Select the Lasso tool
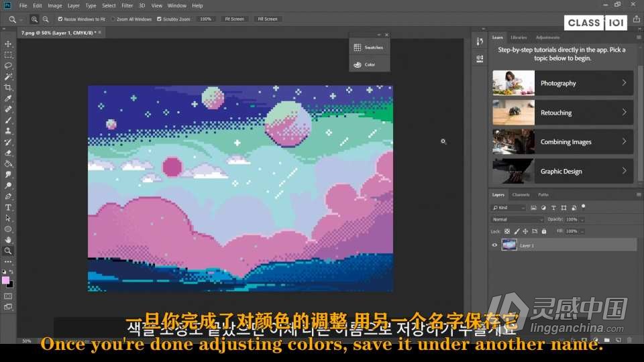This screenshot has height=362, width=644. 8,66
